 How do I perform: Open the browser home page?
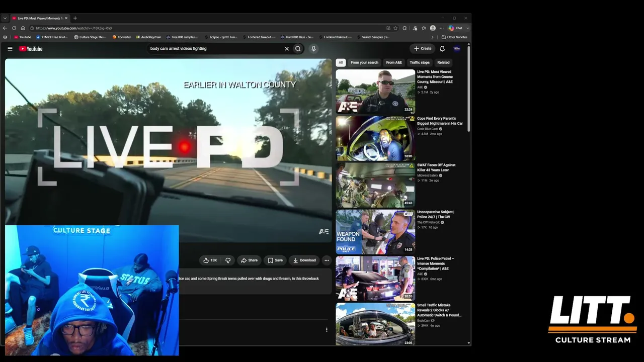pos(23,28)
